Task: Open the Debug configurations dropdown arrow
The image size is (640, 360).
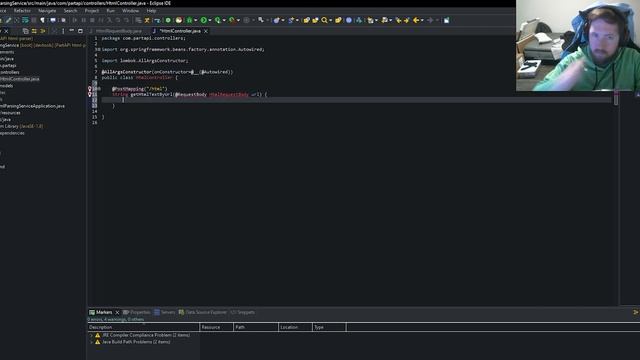Action: (196, 20)
